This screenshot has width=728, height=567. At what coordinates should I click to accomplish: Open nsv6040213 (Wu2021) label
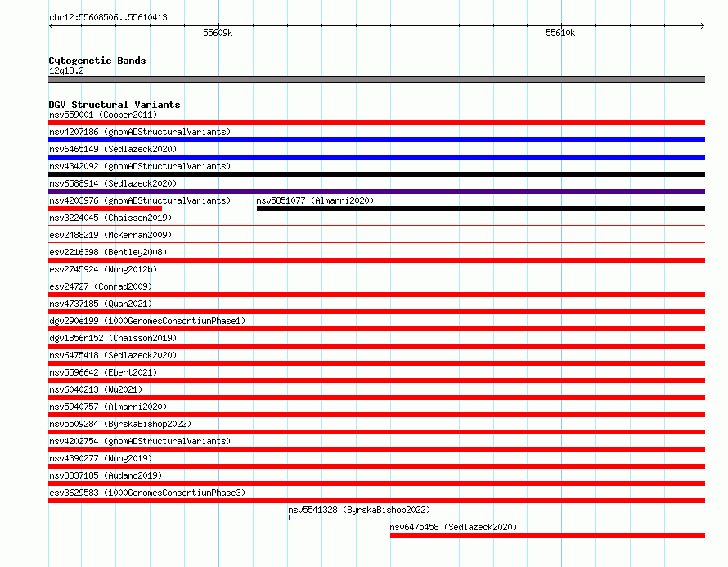(96, 389)
